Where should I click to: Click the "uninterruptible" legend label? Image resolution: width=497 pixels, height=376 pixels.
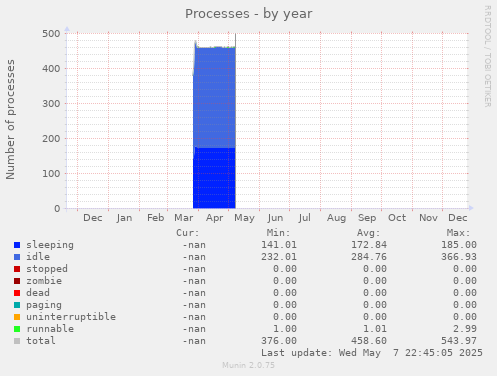(x=71, y=317)
